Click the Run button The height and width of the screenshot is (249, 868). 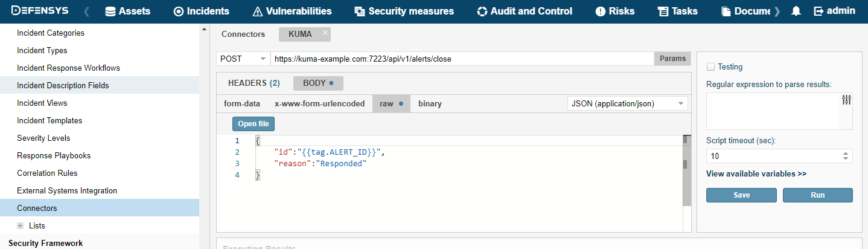817,195
